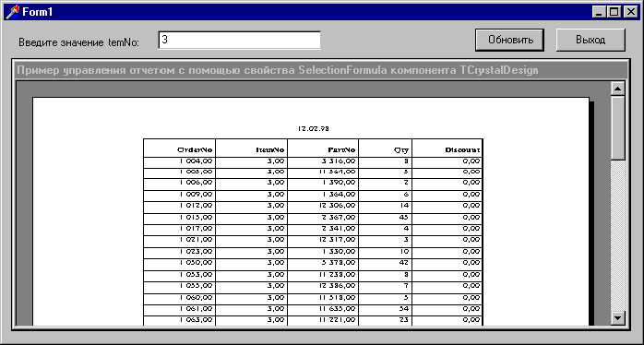Click Qty value 54 in order 1 061,00 row

(404, 308)
